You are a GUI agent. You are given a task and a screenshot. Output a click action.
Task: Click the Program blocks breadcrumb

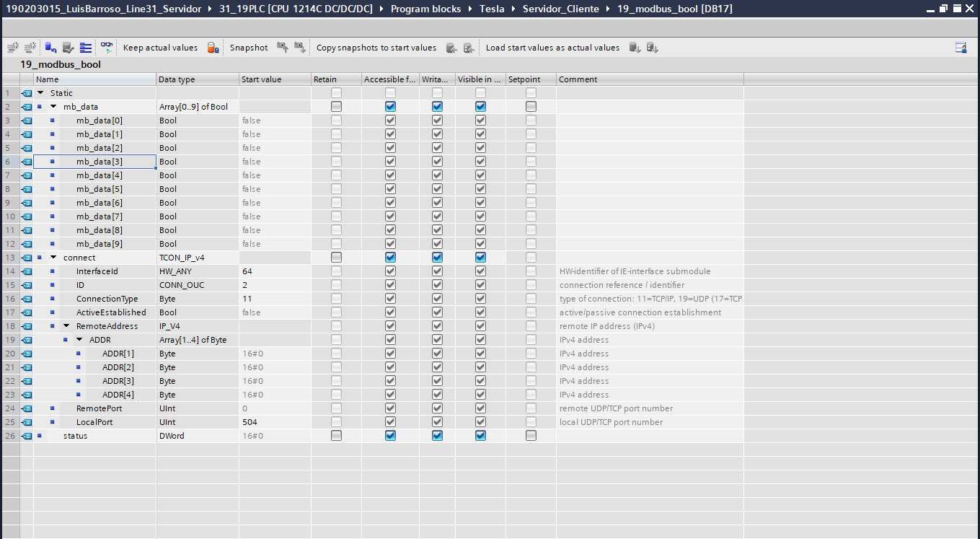[424, 9]
